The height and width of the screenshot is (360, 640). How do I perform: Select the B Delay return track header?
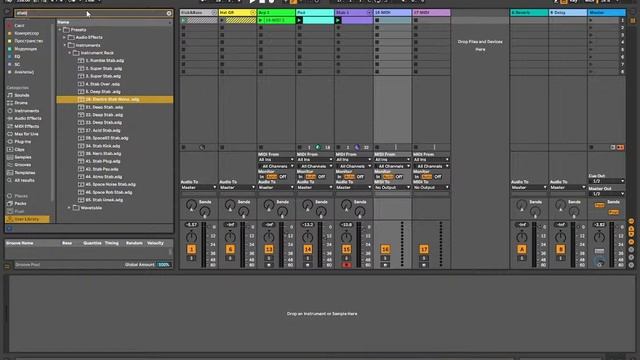pos(567,13)
